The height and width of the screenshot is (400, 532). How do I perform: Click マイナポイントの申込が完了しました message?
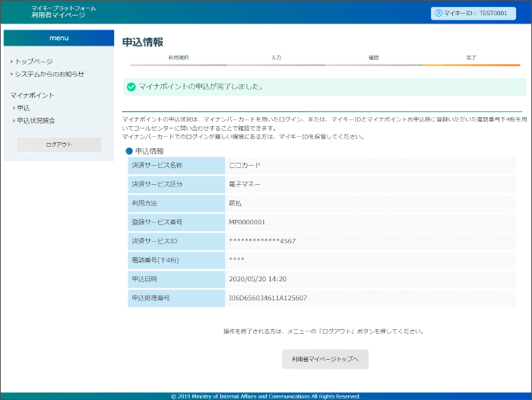coord(201,87)
